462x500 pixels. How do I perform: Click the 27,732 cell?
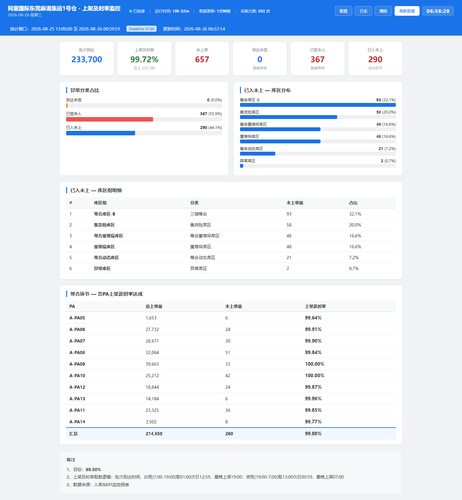(x=152, y=329)
